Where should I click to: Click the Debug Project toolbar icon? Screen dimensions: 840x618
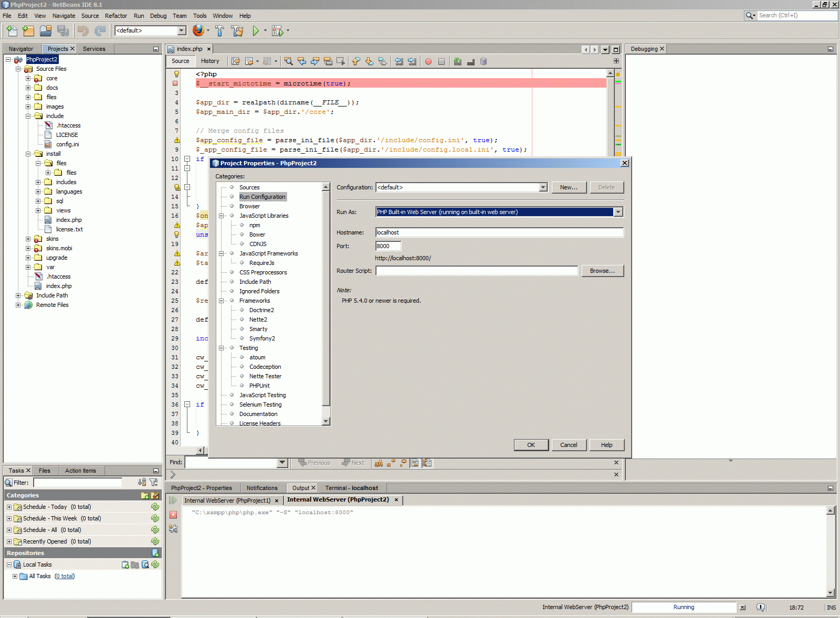click(x=278, y=31)
